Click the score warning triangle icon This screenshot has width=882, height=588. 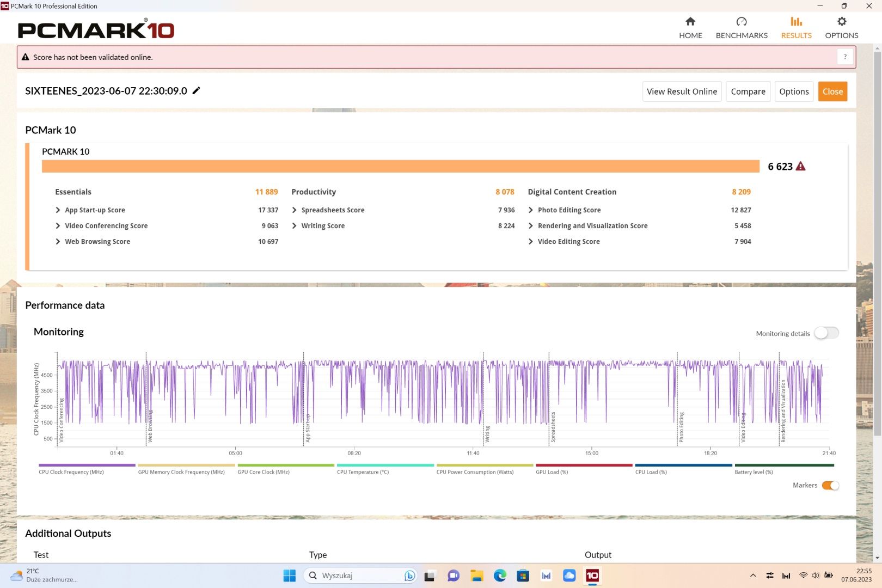[x=800, y=166]
